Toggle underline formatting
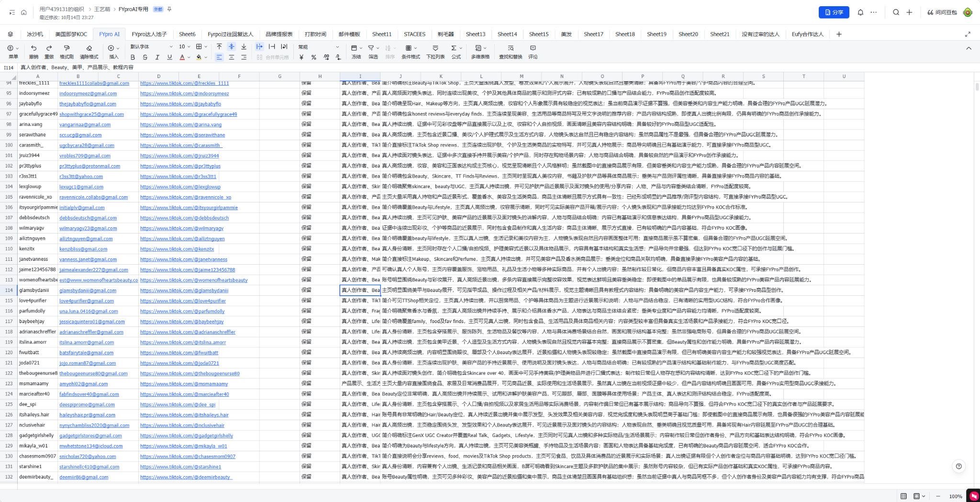 click(x=169, y=57)
